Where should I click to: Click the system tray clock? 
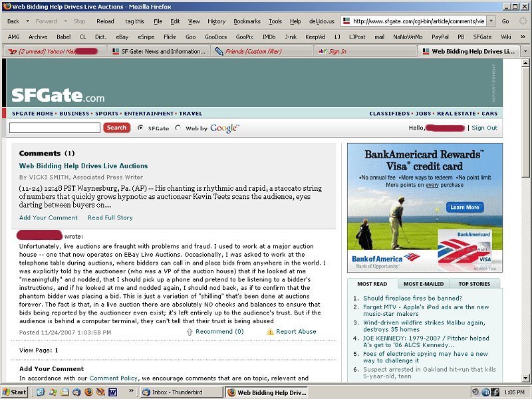[514, 392]
